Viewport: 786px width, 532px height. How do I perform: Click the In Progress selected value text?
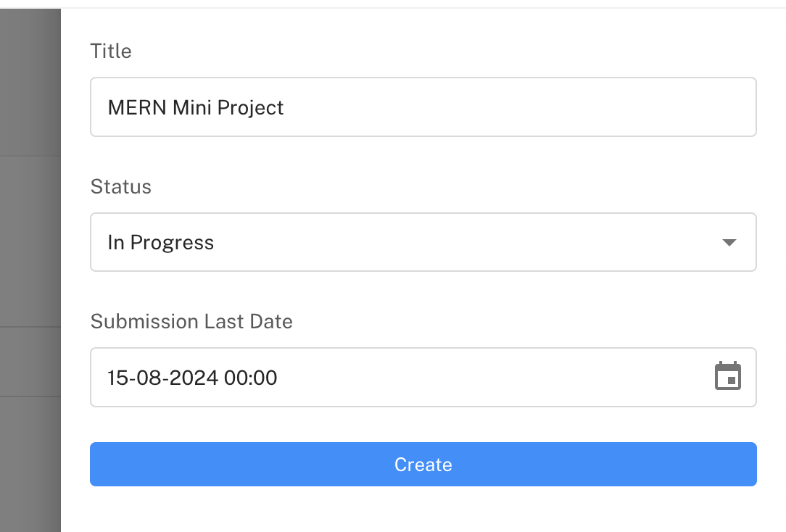pos(161,242)
